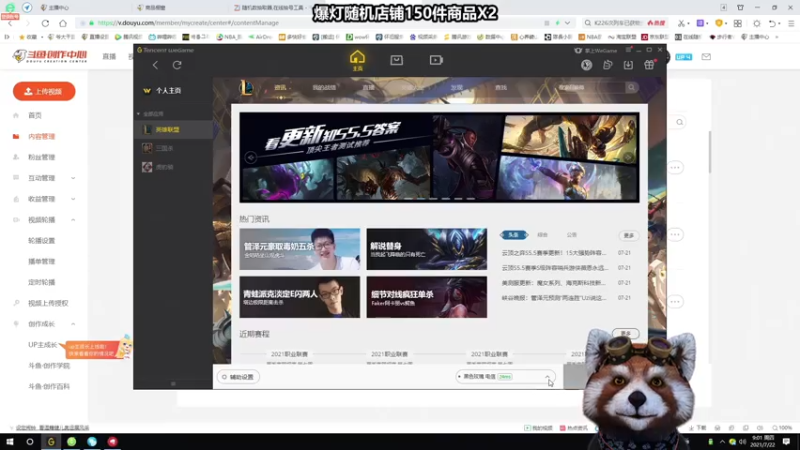
Task: Open the Windows Start menu
Action: click(x=10, y=442)
